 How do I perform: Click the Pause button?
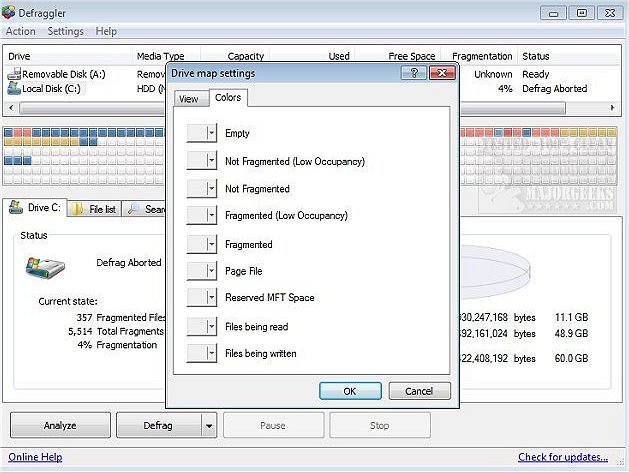pos(273,425)
